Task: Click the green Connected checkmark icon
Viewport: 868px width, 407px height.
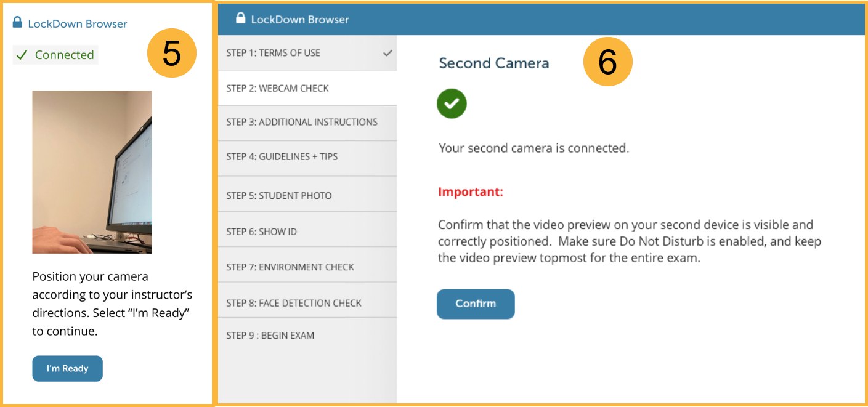Action: pyautogui.click(x=22, y=55)
